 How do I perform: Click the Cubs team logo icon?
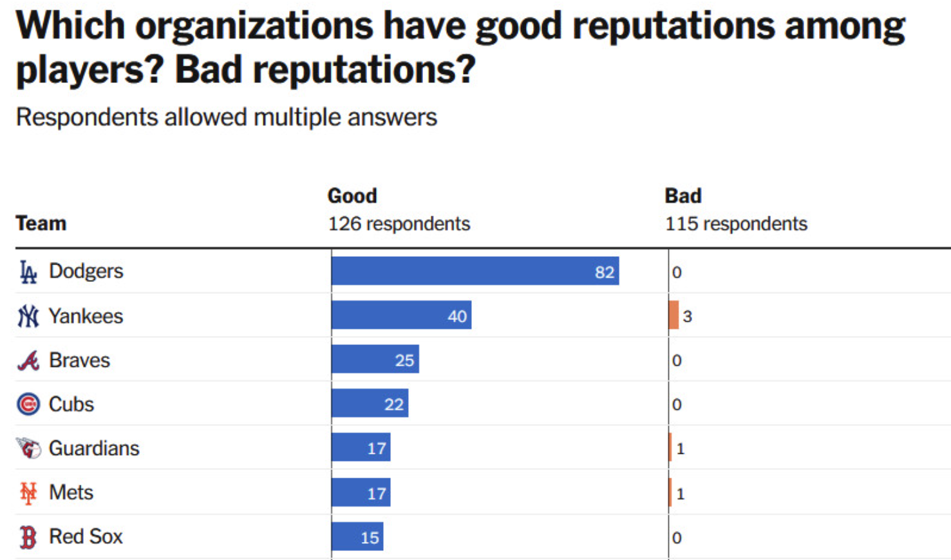click(x=28, y=404)
